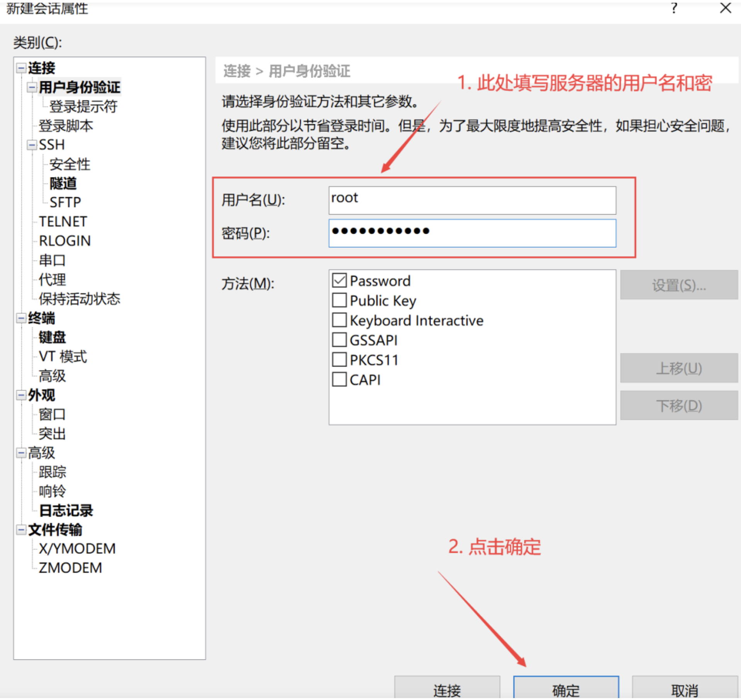The width and height of the screenshot is (741, 700).
Task: Select SFTP under SSH
Action: [x=65, y=203]
